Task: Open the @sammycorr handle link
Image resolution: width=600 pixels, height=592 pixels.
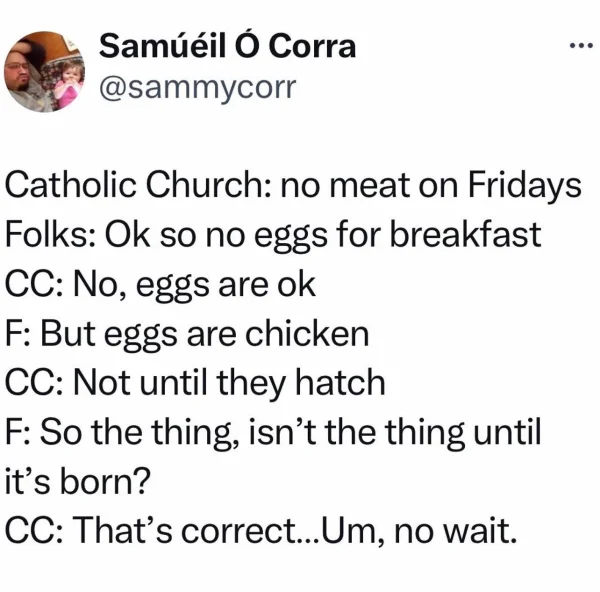Action: click(x=197, y=88)
